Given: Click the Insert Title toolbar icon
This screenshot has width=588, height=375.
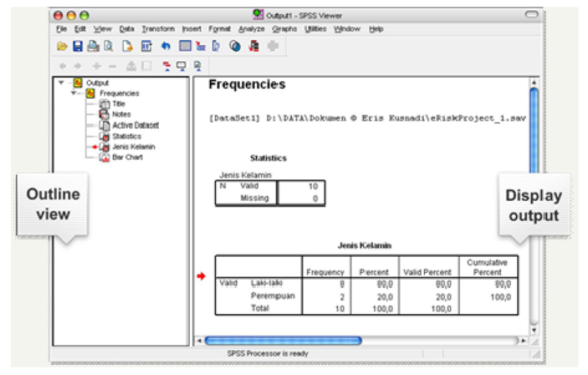Looking at the screenshot, I should [182, 66].
